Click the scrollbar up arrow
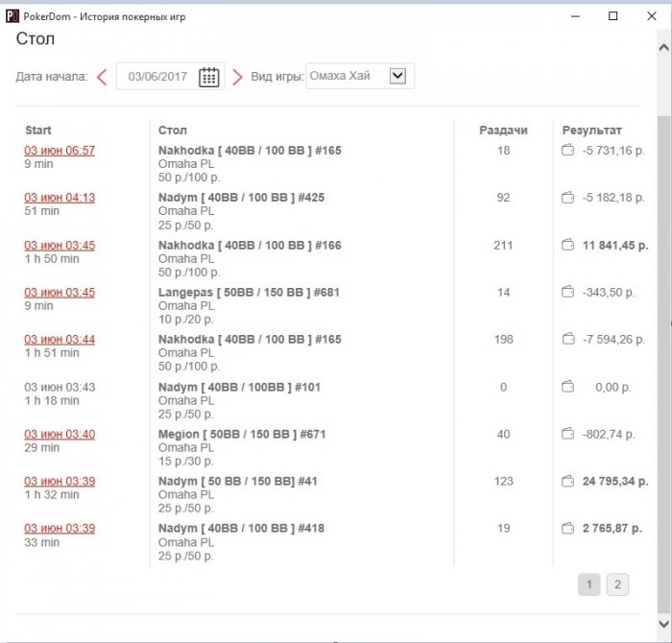Viewport: 672px width, 643px height. point(663,47)
